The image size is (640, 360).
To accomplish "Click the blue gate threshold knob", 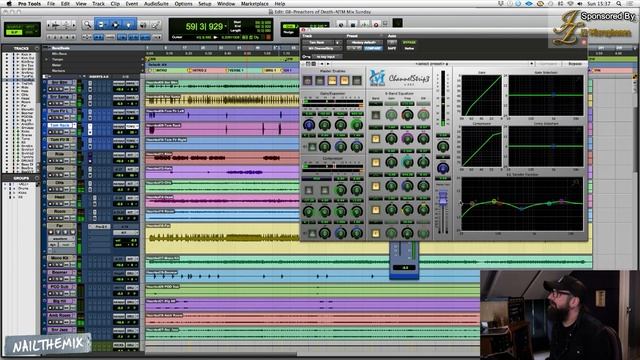I will point(309,125).
